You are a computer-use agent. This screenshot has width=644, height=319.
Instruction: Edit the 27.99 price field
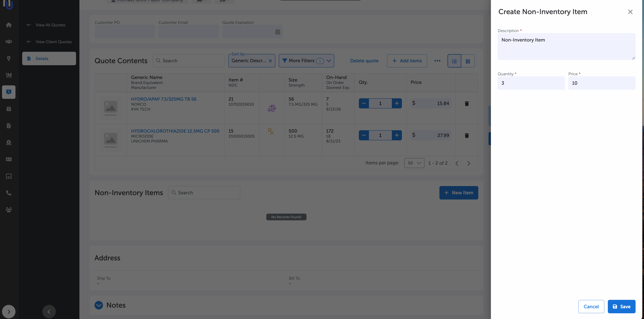(x=431, y=135)
